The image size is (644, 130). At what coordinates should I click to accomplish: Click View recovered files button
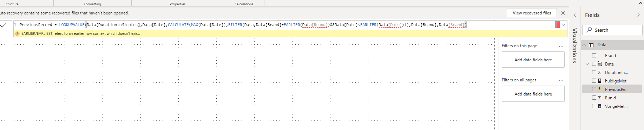[532, 13]
